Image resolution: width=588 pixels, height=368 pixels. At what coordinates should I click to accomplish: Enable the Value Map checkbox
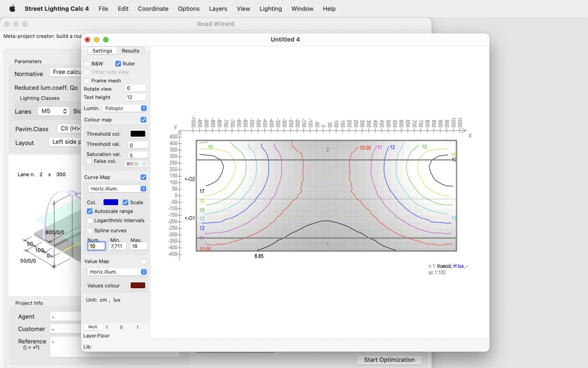(143, 261)
